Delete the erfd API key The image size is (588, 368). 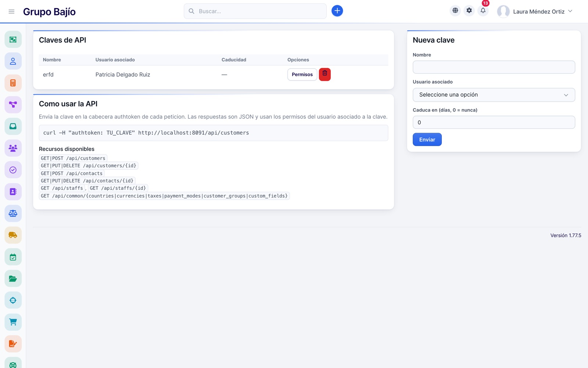tap(325, 74)
